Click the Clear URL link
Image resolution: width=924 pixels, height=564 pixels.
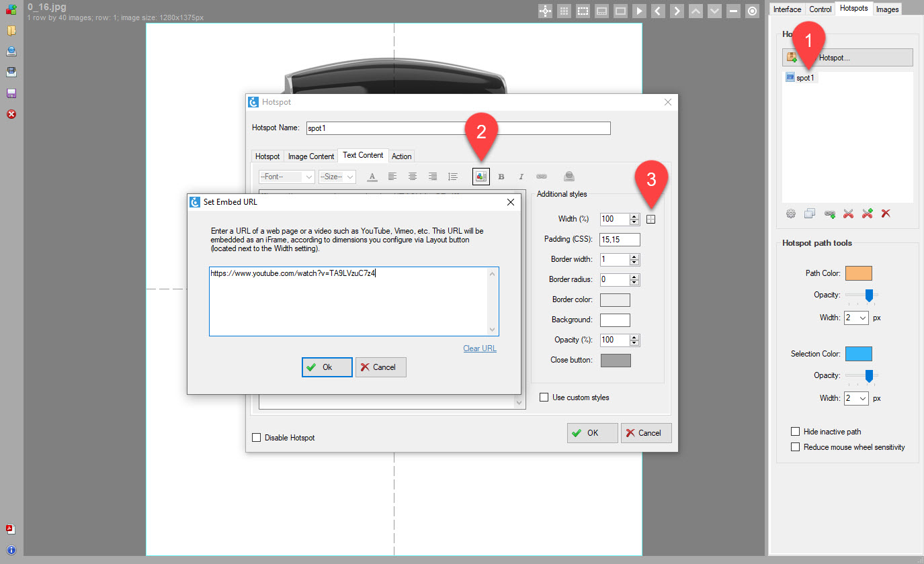pos(480,348)
